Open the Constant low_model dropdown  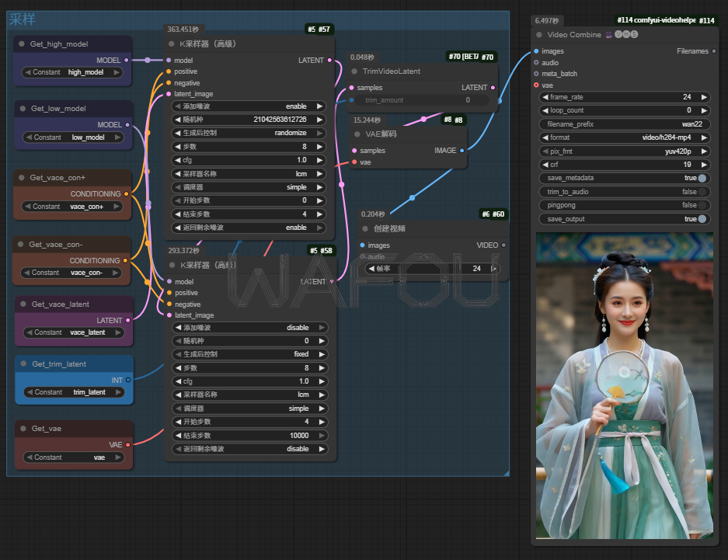pos(73,137)
